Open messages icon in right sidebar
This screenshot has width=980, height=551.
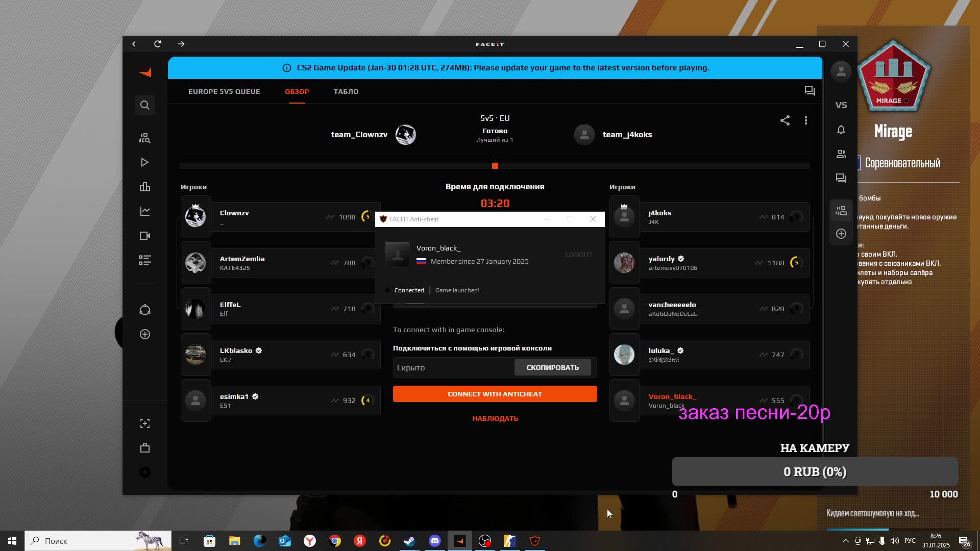[x=841, y=179]
